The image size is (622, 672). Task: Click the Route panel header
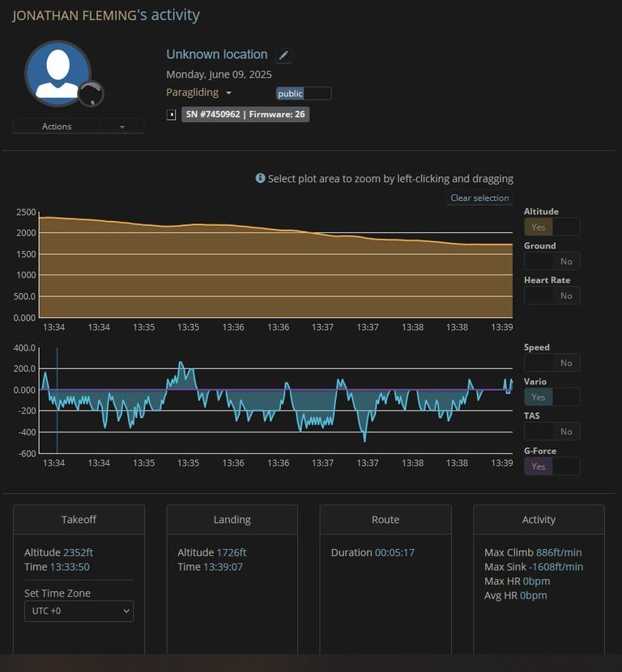[386, 520]
